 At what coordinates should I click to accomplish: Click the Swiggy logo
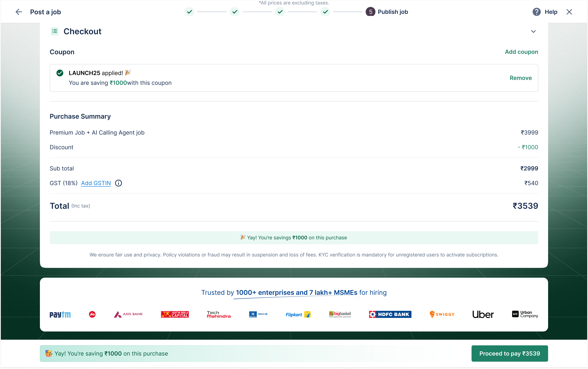tap(442, 314)
